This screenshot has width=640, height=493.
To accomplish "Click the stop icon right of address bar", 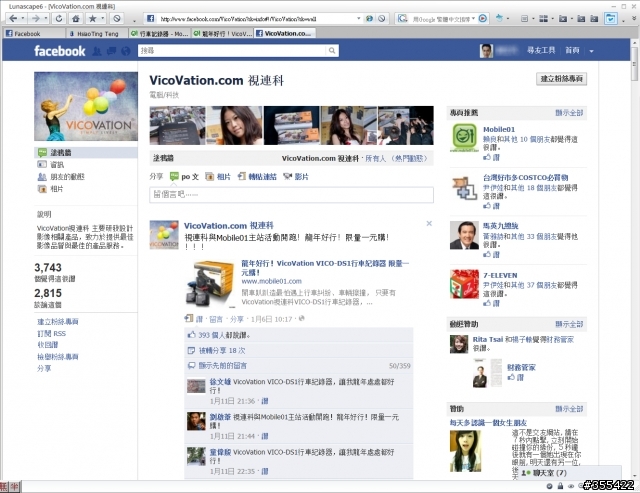I will (x=381, y=18).
